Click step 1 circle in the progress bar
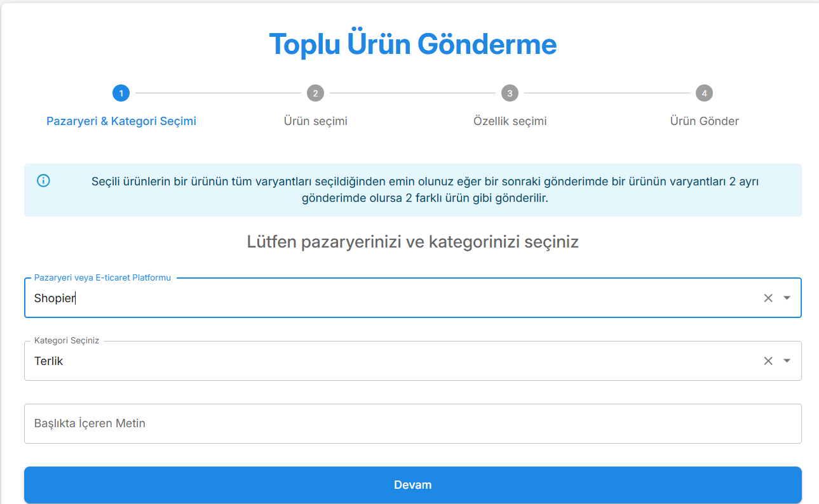This screenshot has width=819, height=504. [121, 93]
